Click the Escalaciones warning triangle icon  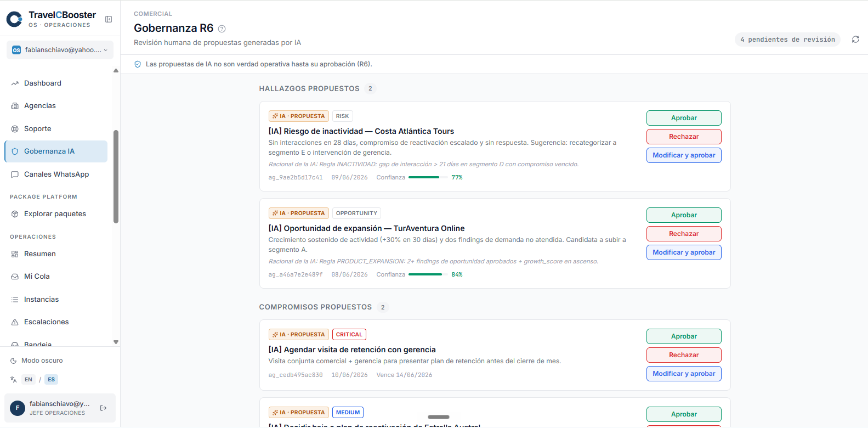(x=15, y=322)
